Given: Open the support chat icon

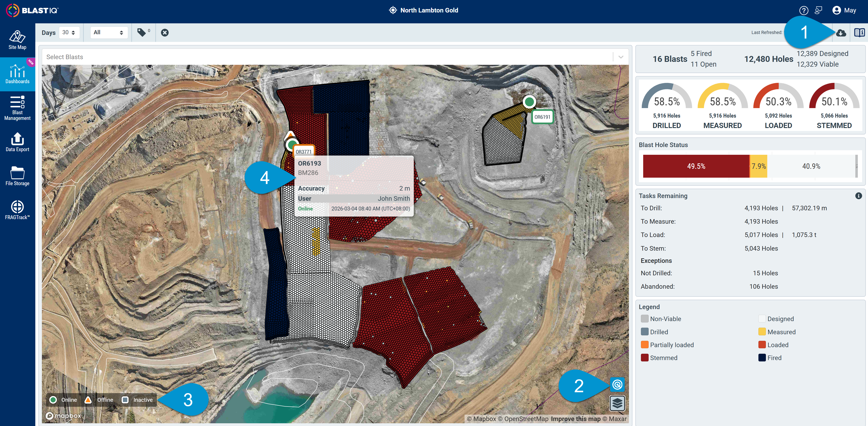Looking at the screenshot, I should click(818, 10).
